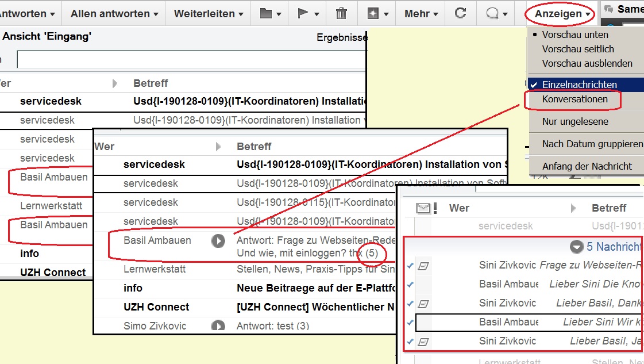Open the 'Anzeigen' dropdown menu

point(562,14)
